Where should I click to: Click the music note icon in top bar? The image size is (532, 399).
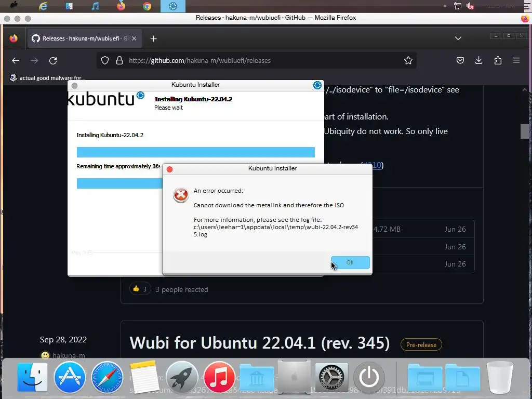[96, 6]
